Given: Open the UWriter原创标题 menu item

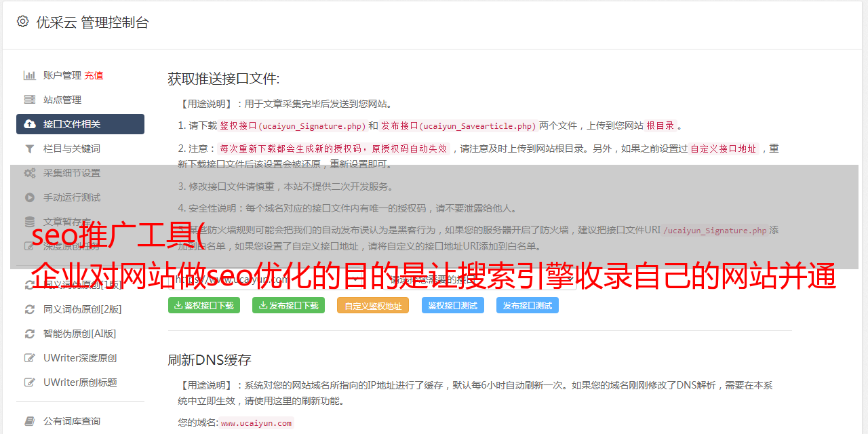Looking at the screenshot, I should click(x=80, y=382).
